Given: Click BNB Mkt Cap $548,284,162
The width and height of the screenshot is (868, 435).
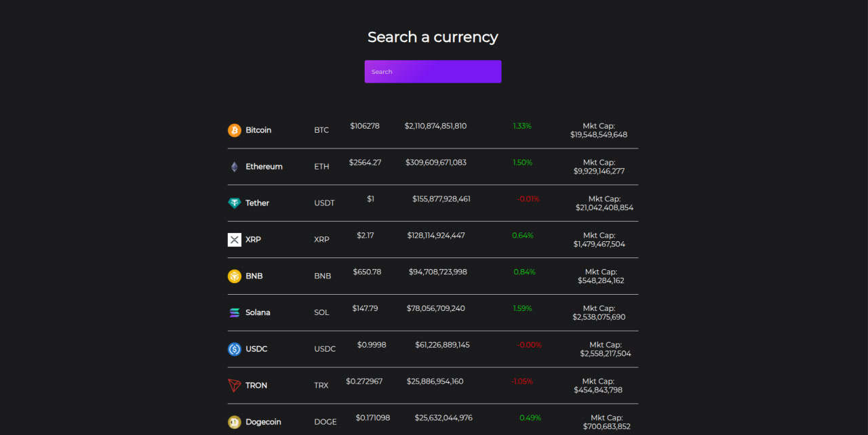Looking at the screenshot, I should [601, 276].
